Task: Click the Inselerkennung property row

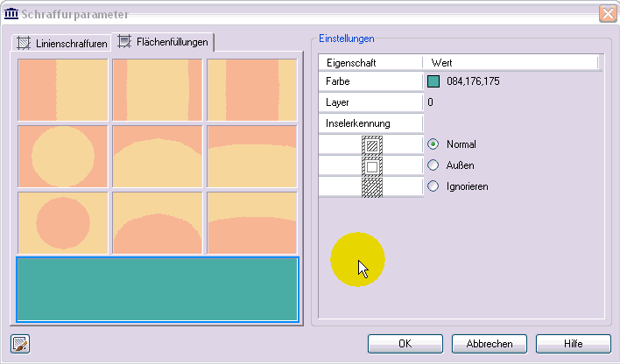Action: click(371, 123)
